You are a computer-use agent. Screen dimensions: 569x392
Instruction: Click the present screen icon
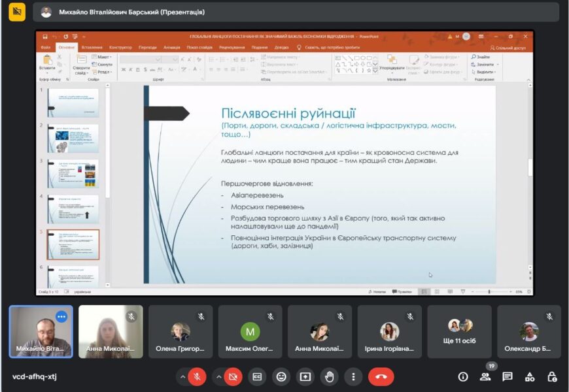[x=305, y=376]
